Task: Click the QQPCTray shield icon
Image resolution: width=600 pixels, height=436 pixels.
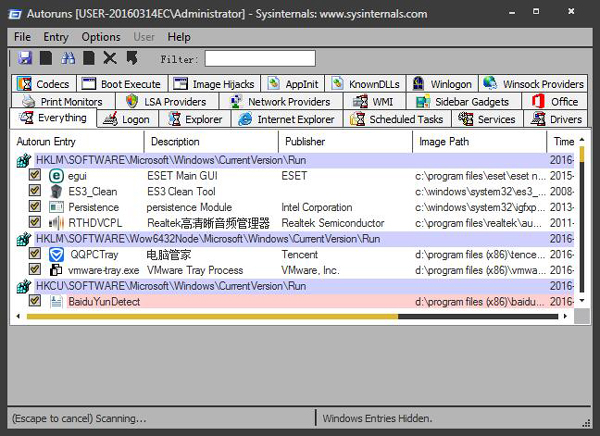Action: (56, 255)
